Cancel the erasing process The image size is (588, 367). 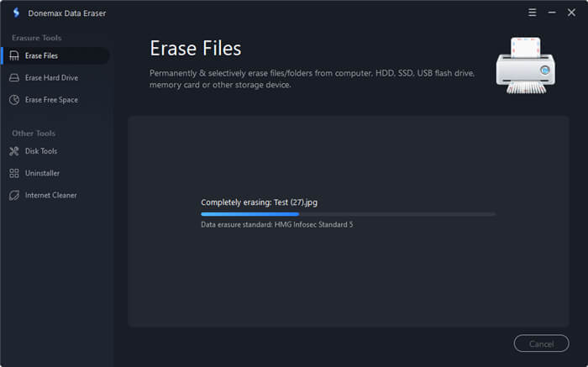tap(542, 343)
